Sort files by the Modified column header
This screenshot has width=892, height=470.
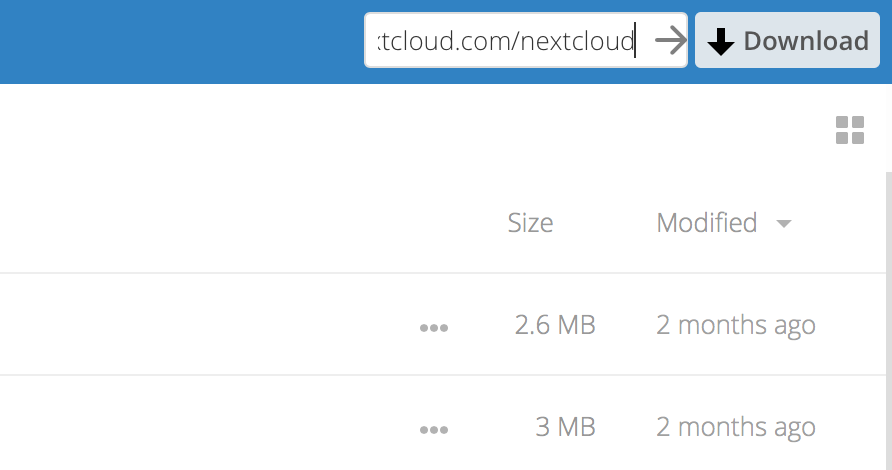coord(706,223)
